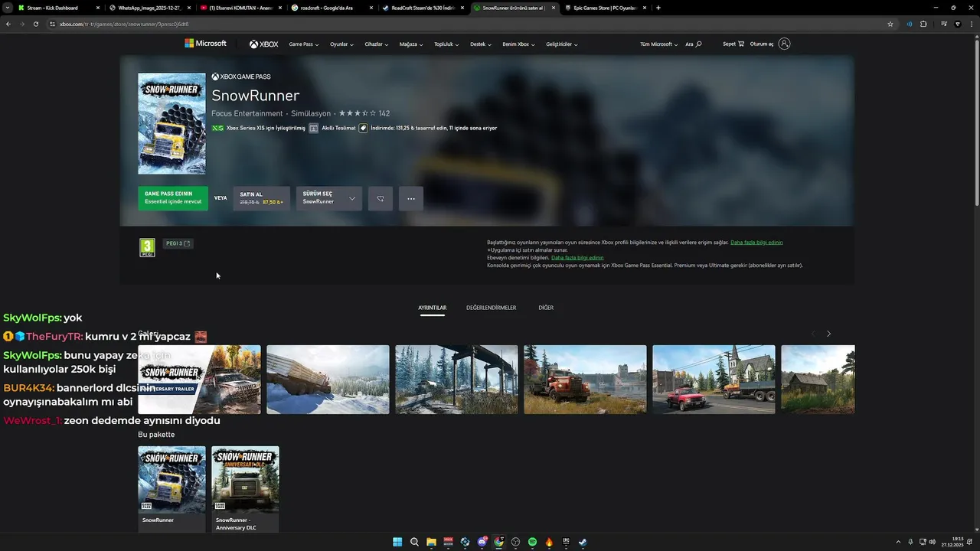Open the Xbox logo home link
The image size is (980, 551).
coord(263,44)
